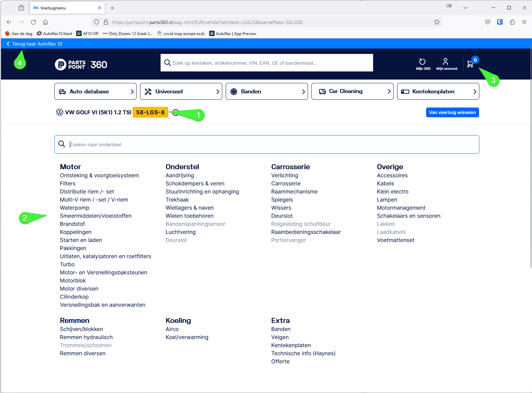532x393 pixels.
Task: Bookmark this page with star icon
Action: click(437, 22)
